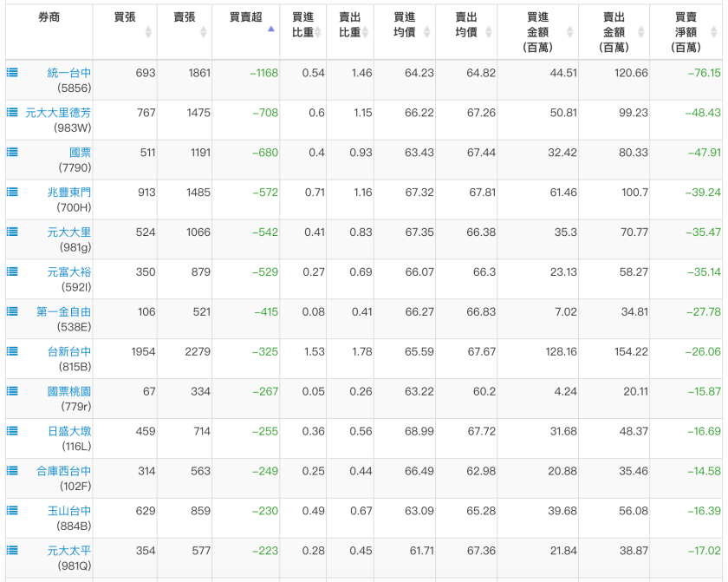Screen dimensions: 728x582
Task: Open the 國票桃園 (779r) broker link
Action: 68,390
